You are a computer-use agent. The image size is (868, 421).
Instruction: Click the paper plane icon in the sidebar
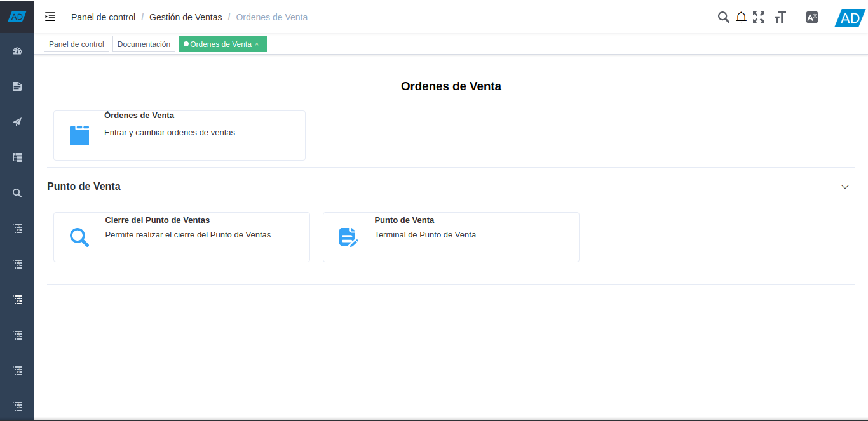pyautogui.click(x=17, y=121)
